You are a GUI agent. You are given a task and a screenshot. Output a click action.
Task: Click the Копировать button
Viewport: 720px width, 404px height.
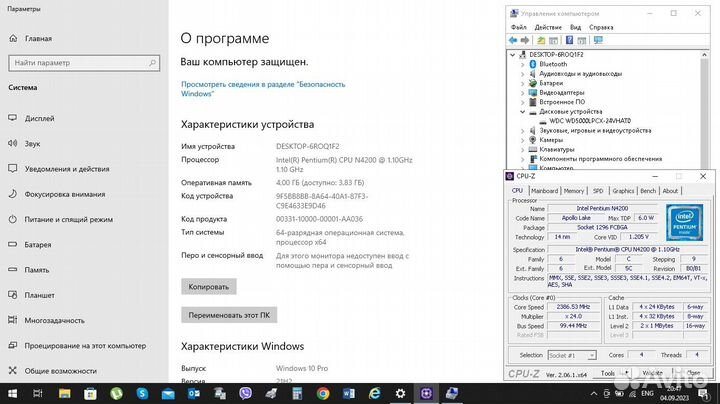point(208,286)
